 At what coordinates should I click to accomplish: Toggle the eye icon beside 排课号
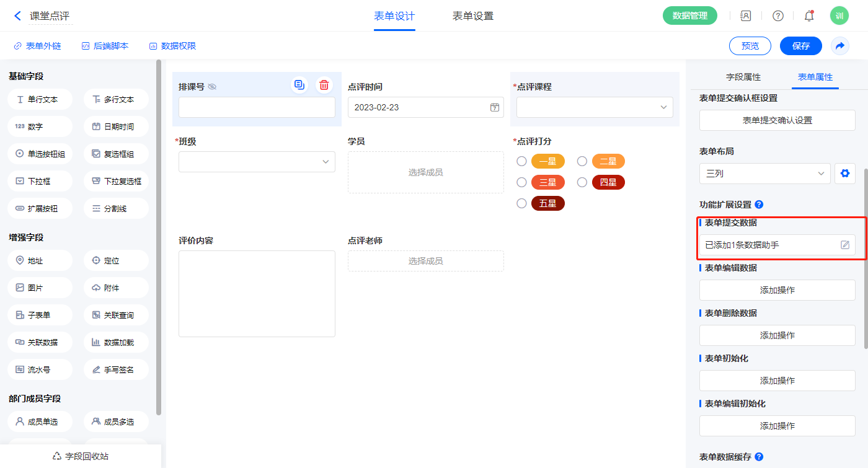coord(212,87)
